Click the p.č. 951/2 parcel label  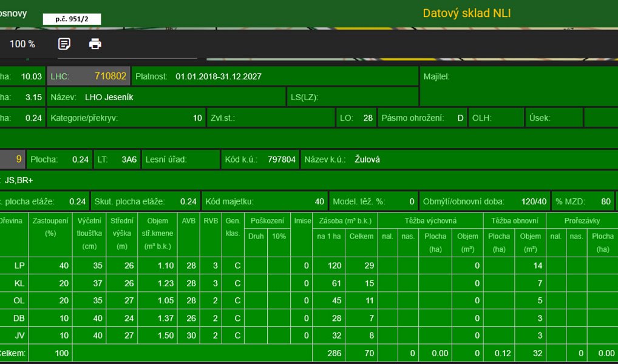point(72,19)
